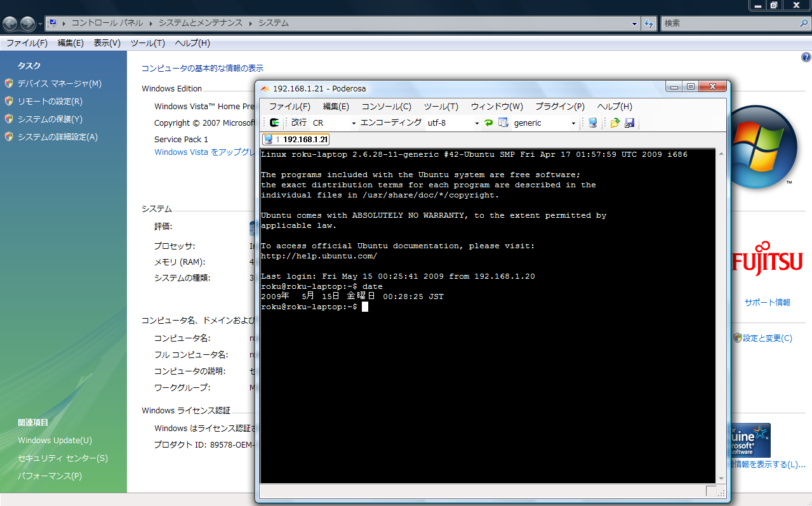Click the green local echo arrow icon
Viewport: 812px width, 506px height.
[488, 123]
